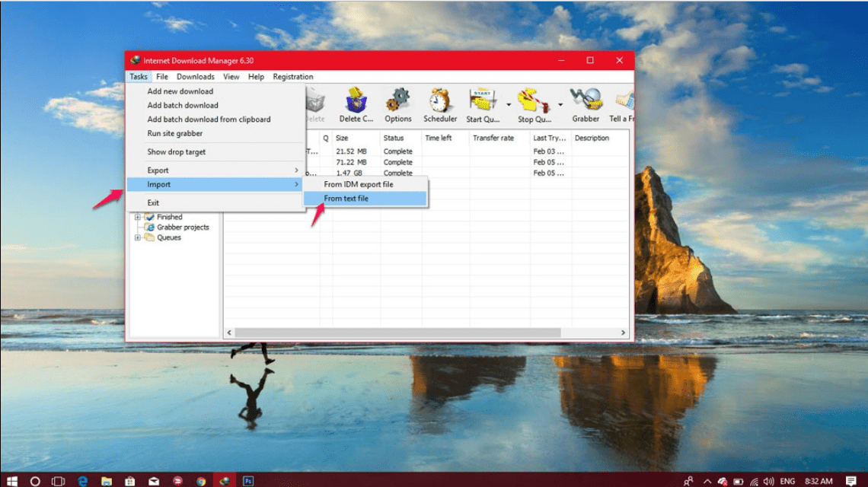Screen dimensions: 868x487
Task: Select Grabber projects in the category tree
Action: [x=183, y=227]
